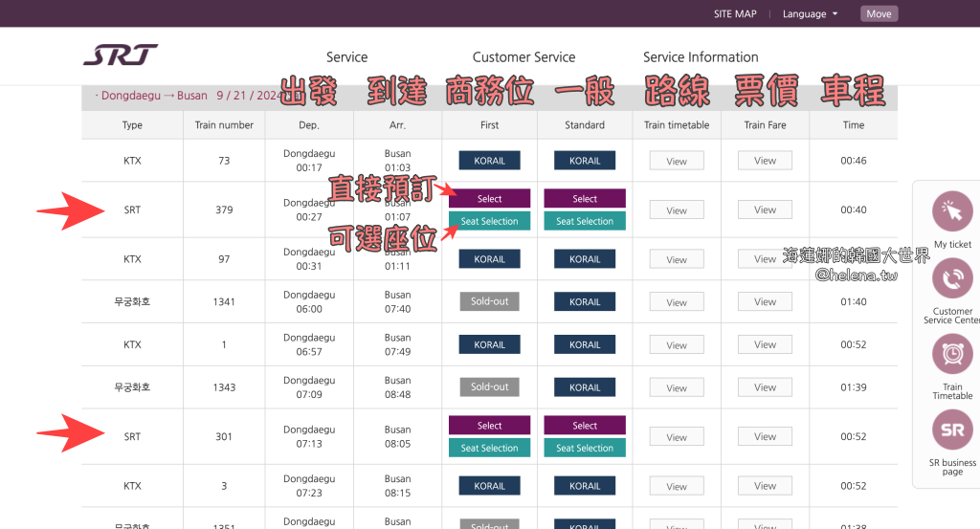This screenshot has height=529, width=980.
Task: Open the Service Information menu
Action: click(x=701, y=57)
